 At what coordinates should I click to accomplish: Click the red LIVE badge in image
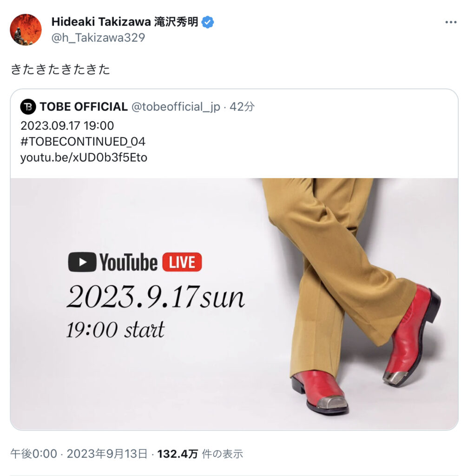(182, 262)
